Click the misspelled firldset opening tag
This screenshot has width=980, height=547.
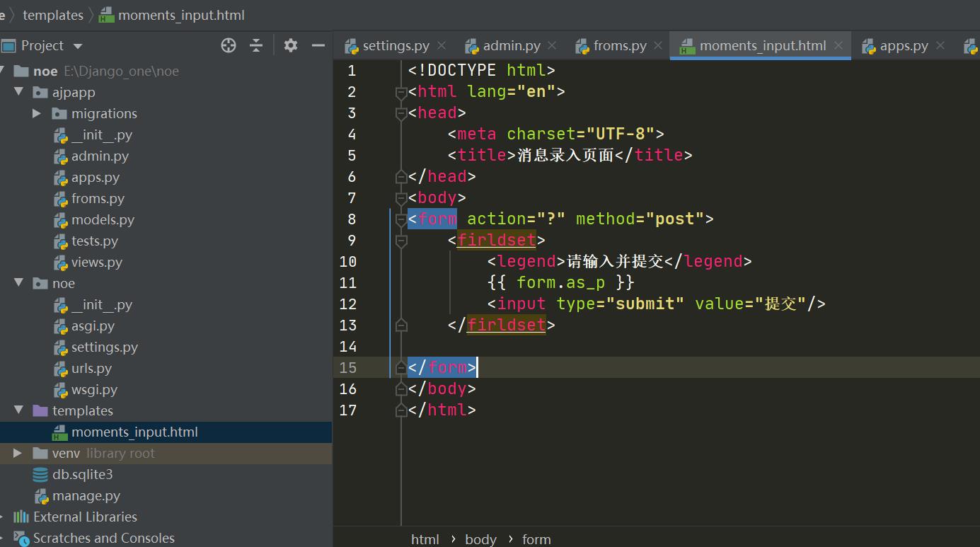(497, 240)
